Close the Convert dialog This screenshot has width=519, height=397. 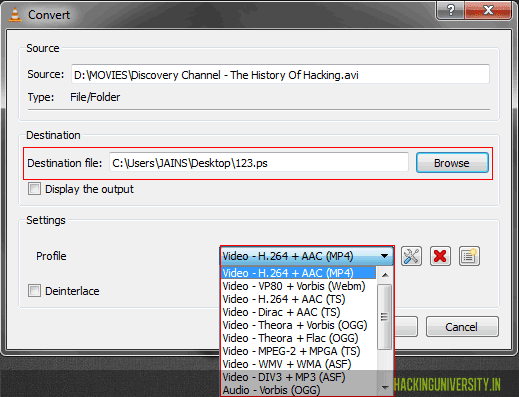(x=488, y=10)
